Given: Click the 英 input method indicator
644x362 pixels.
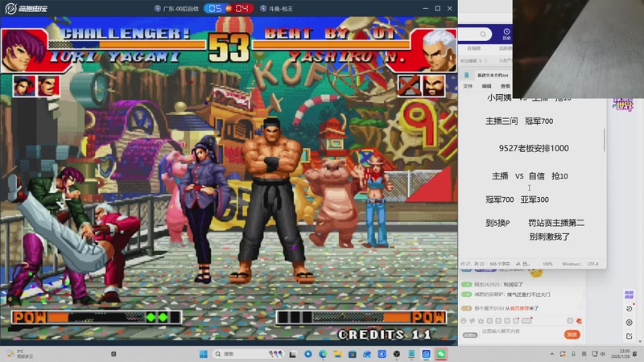Looking at the screenshot, I should tap(584, 354).
